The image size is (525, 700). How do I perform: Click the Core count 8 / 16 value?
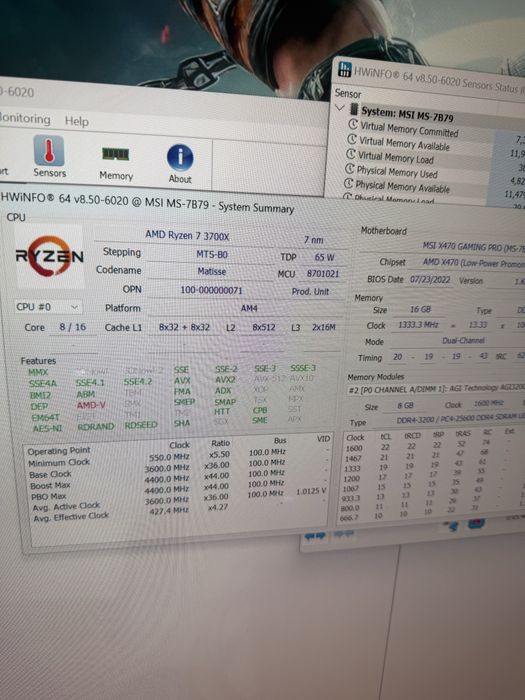click(x=73, y=327)
